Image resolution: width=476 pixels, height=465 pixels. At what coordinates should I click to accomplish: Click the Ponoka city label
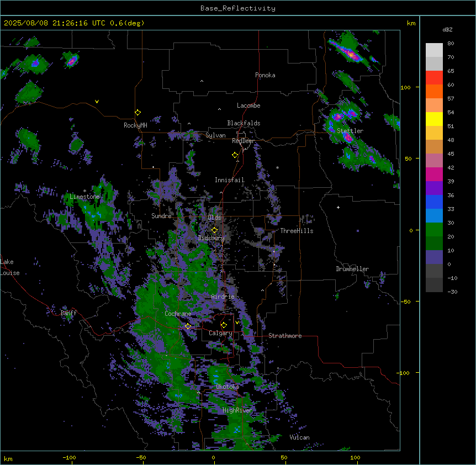(x=265, y=75)
